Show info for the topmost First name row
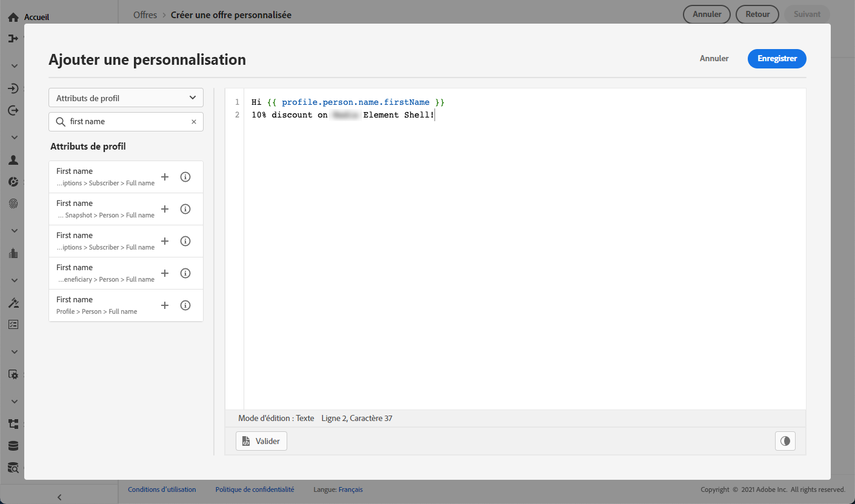This screenshot has height=504, width=855. (186, 177)
